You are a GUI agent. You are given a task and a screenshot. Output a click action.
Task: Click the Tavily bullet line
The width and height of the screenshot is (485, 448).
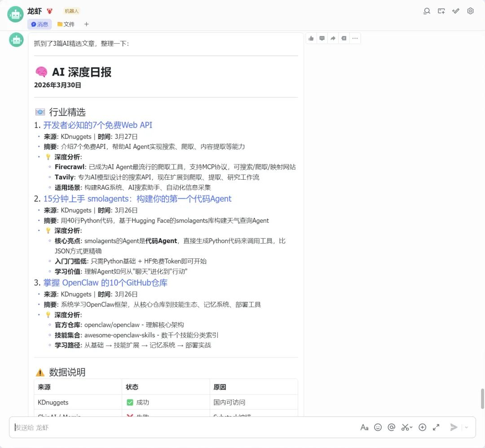(x=157, y=177)
